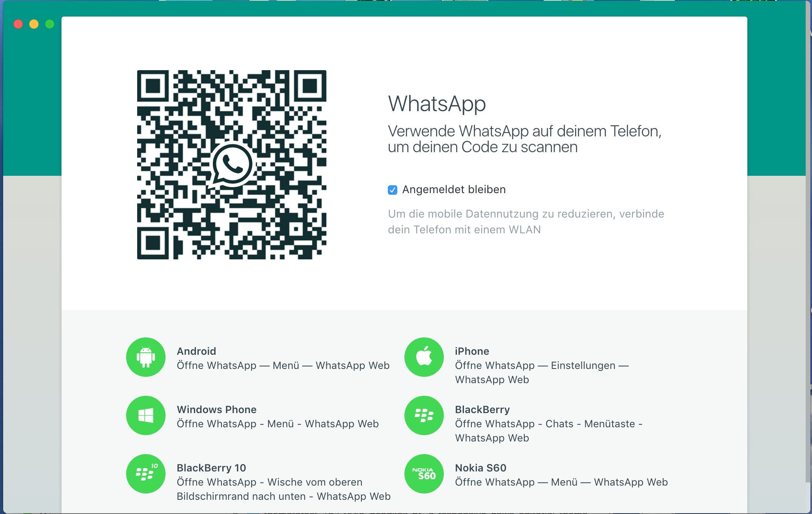The image size is (812, 514).
Task: Maximize the window with green button
Action: (50, 24)
